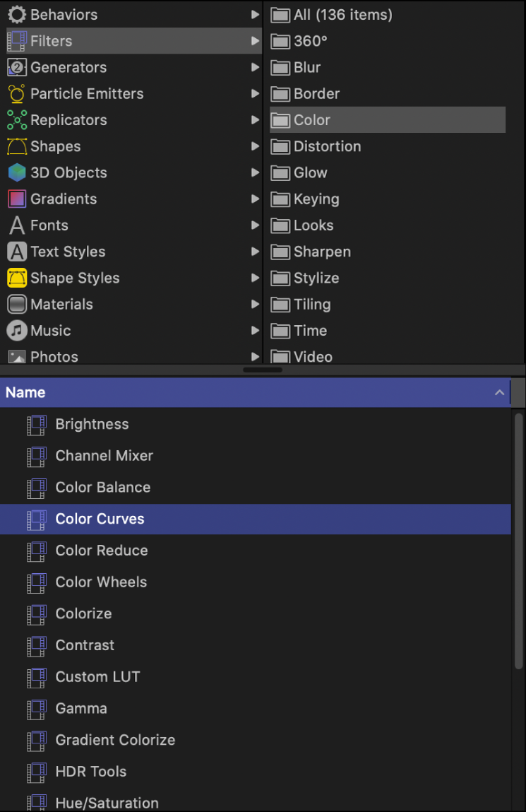Click the Fonts letter-A icon
The width and height of the screenshot is (526, 812).
pyautogui.click(x=17, y=225)
